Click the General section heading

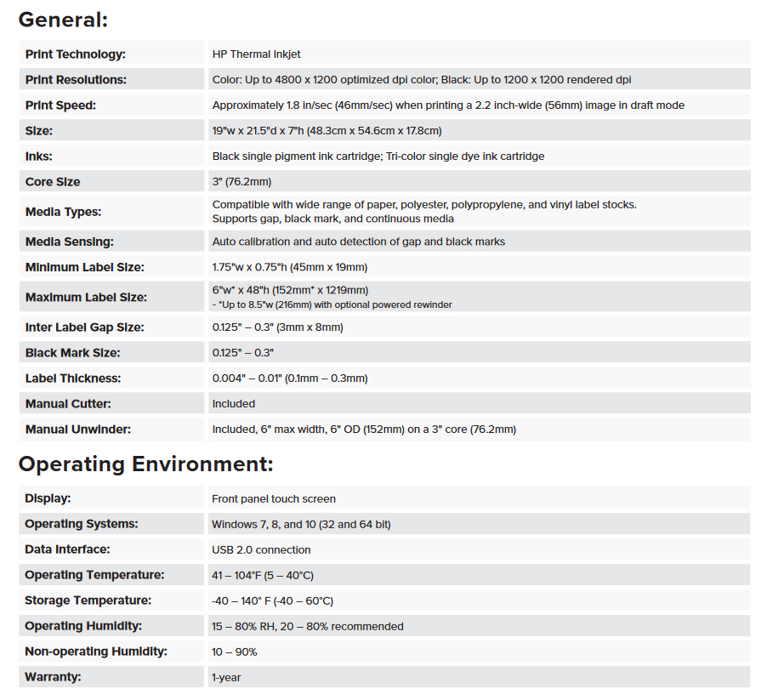click(63, 20)
